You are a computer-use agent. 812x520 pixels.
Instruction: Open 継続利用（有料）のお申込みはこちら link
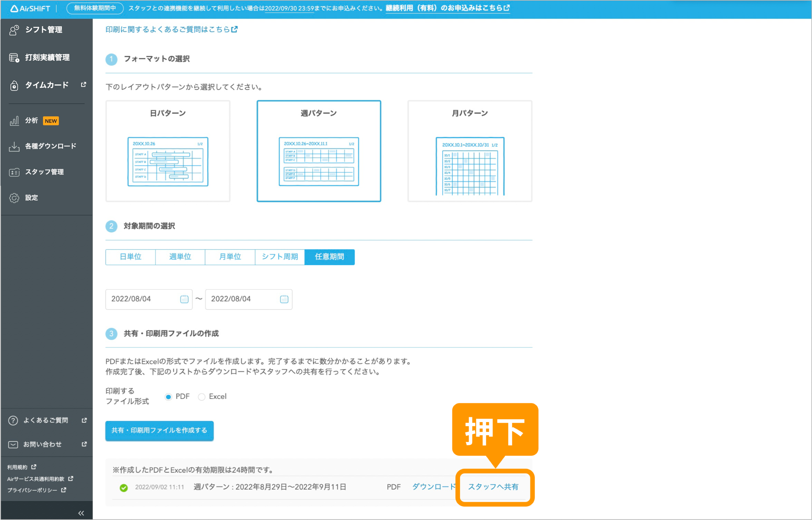pos(447,8)
